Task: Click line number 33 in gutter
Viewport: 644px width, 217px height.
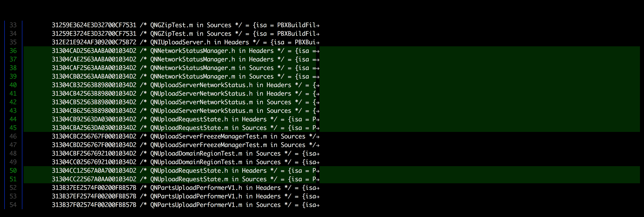Action: coord(13,25)
